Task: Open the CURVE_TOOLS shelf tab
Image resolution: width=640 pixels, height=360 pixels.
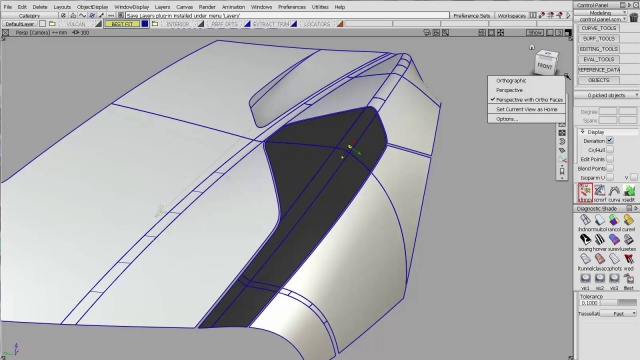Action: (x=599, y=28)
